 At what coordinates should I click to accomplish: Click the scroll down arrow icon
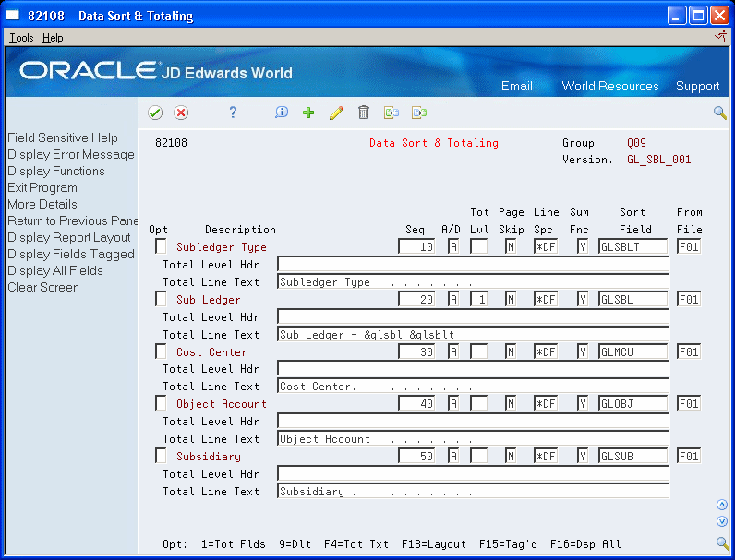click(x=722, y=521)
